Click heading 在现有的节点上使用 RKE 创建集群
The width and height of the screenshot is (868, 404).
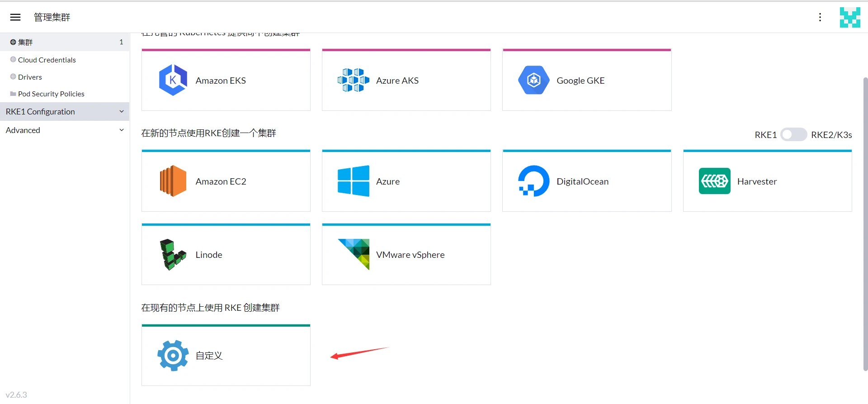pyautogui.click(x=210, y=308)
